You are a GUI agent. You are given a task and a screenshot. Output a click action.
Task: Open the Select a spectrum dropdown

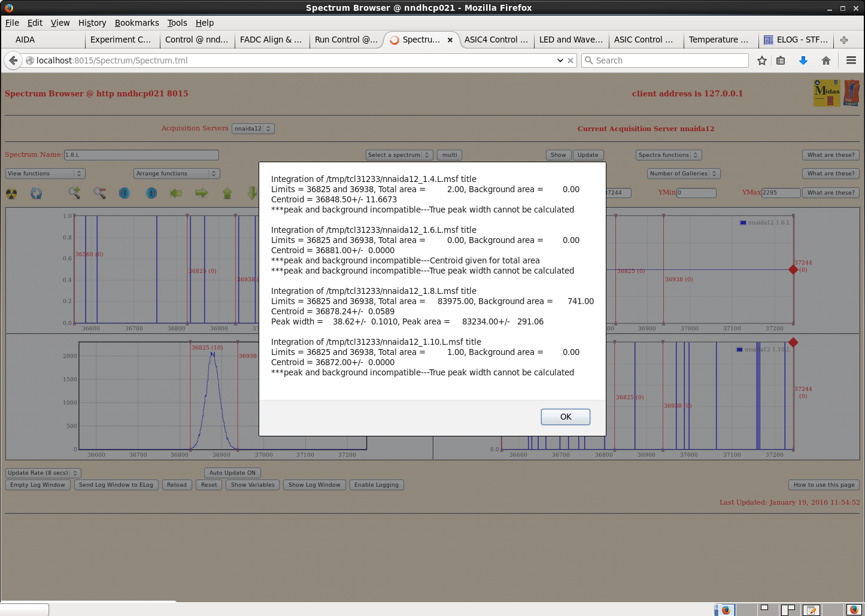[x=399, y=155]
